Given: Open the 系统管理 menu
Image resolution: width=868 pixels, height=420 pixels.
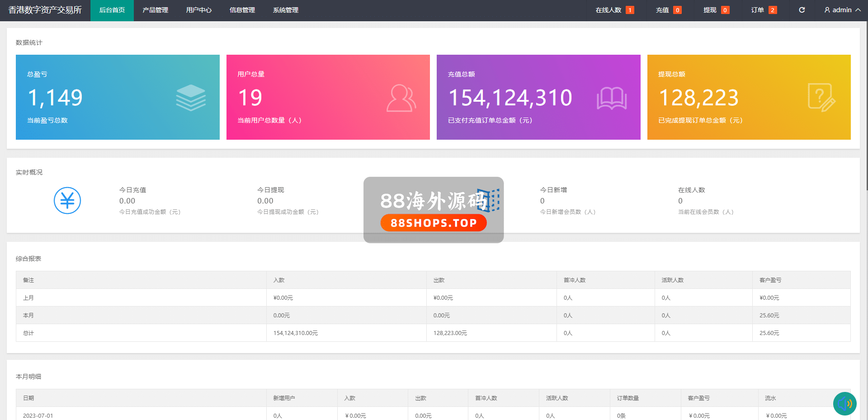Looking at the screenshot, I should tap(285, 10).
